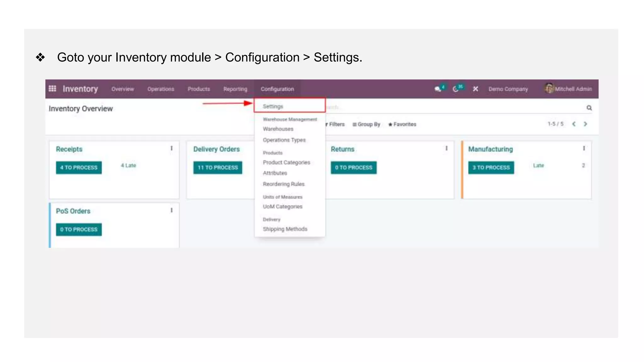The image size is (644, 362).
Task: Click the 3 TO PROCESS manufacturing button
Action: 491,167
